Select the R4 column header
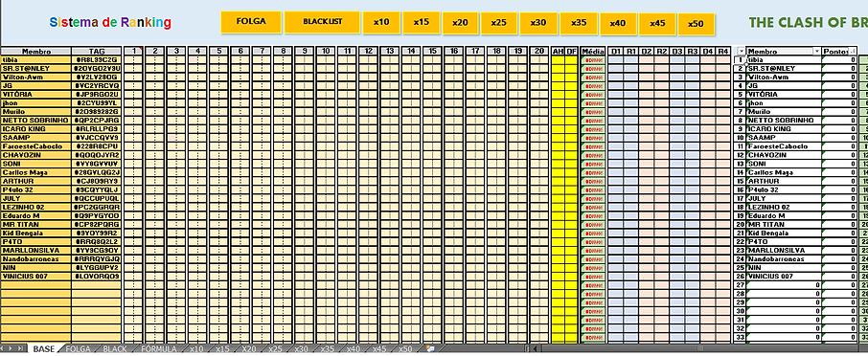868x356 pixels. pos(723,52)
